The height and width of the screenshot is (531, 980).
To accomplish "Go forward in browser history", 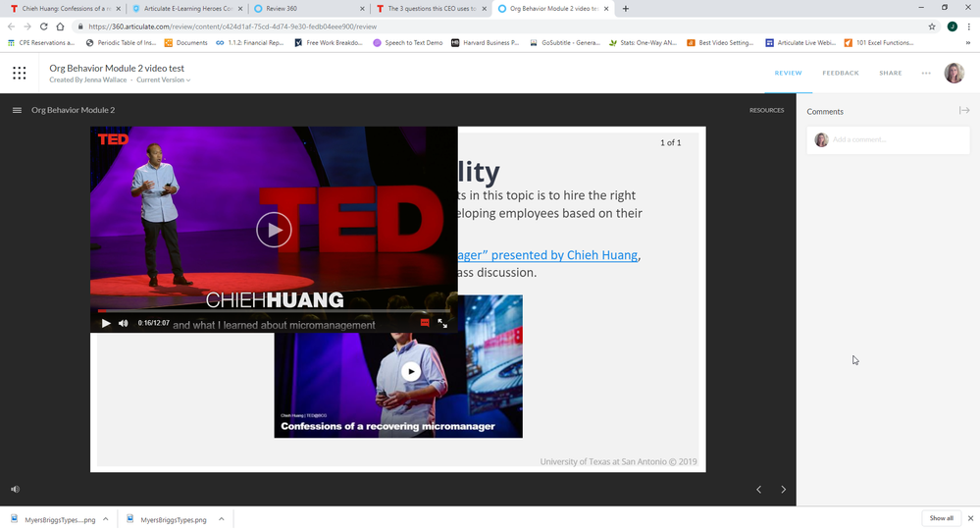I will 27,27.
